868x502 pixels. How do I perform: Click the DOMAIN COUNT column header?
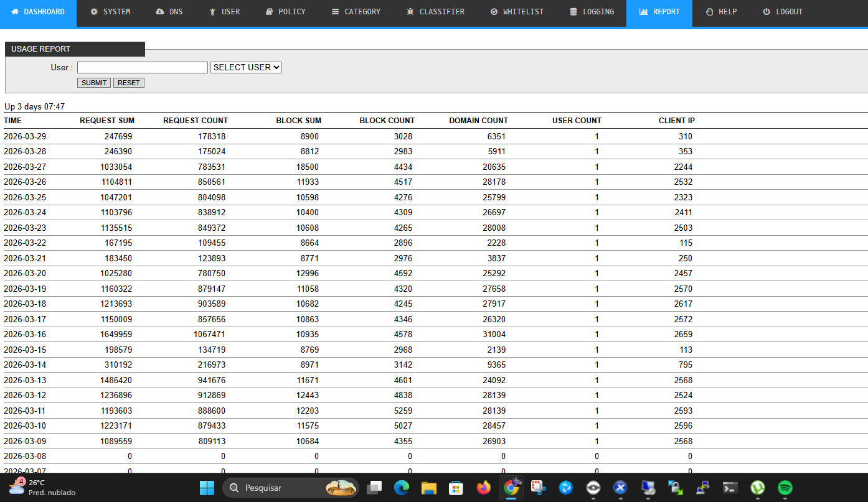coord(479,121)
